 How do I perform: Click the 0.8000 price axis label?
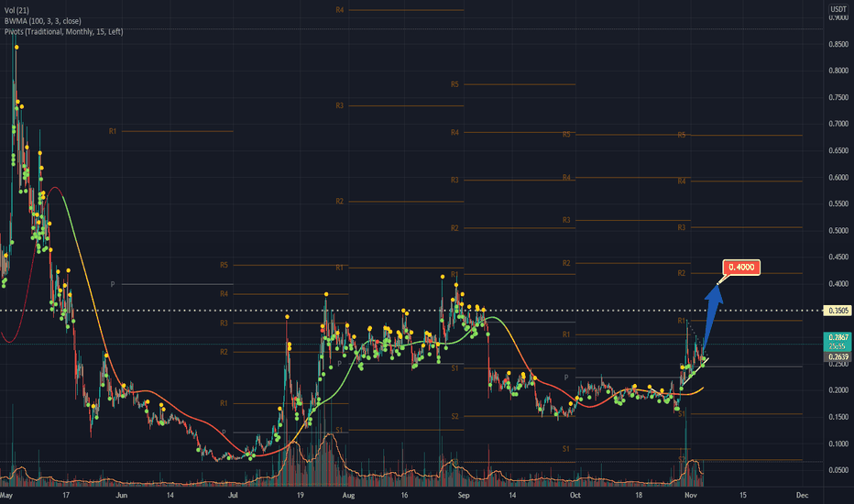tap(838, 71)
